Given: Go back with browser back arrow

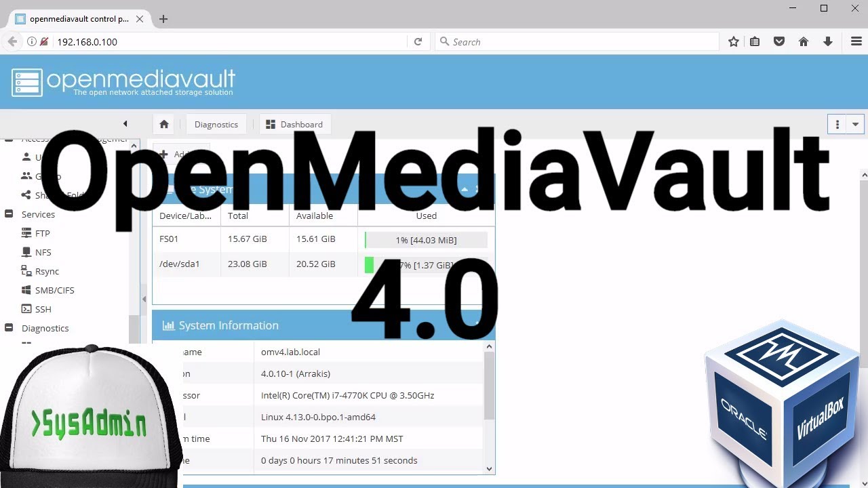Looking at the screenshot, I should (12, 41).
